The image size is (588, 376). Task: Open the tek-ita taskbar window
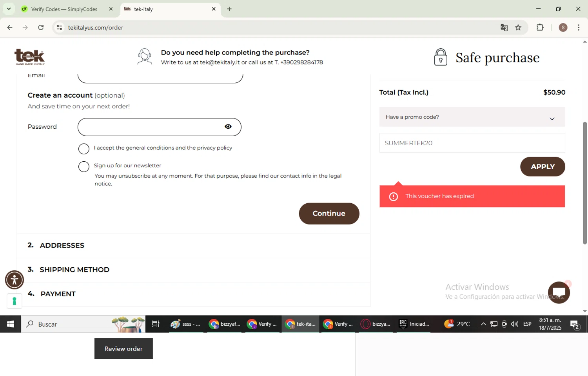click(300, 324)
